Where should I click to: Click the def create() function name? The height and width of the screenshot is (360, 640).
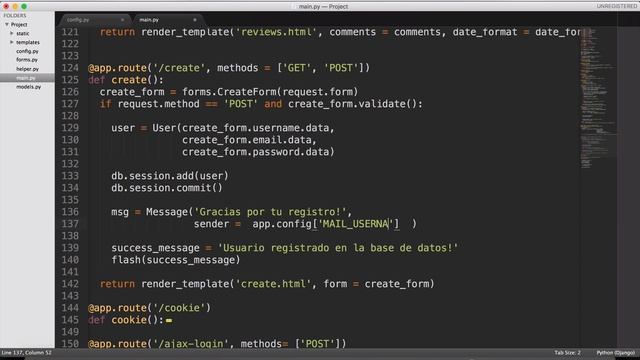pyautogui.click(x=129, y=80)
